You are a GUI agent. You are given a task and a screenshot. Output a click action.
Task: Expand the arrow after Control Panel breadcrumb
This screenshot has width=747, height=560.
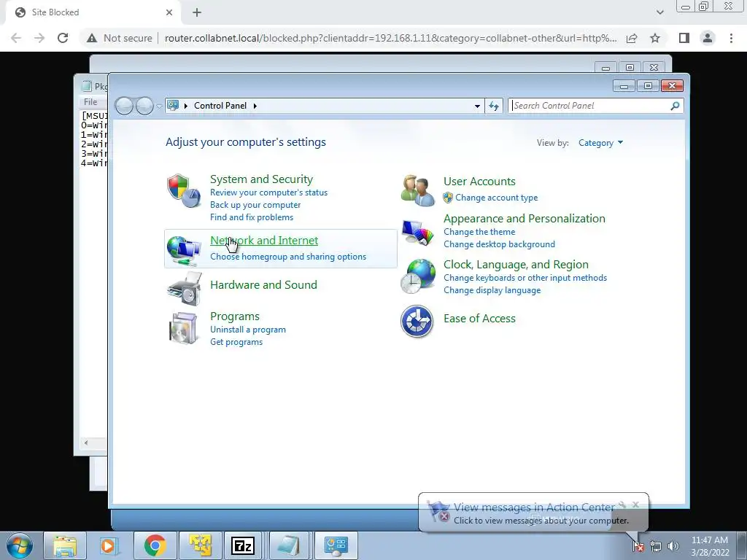coord(255,106)
